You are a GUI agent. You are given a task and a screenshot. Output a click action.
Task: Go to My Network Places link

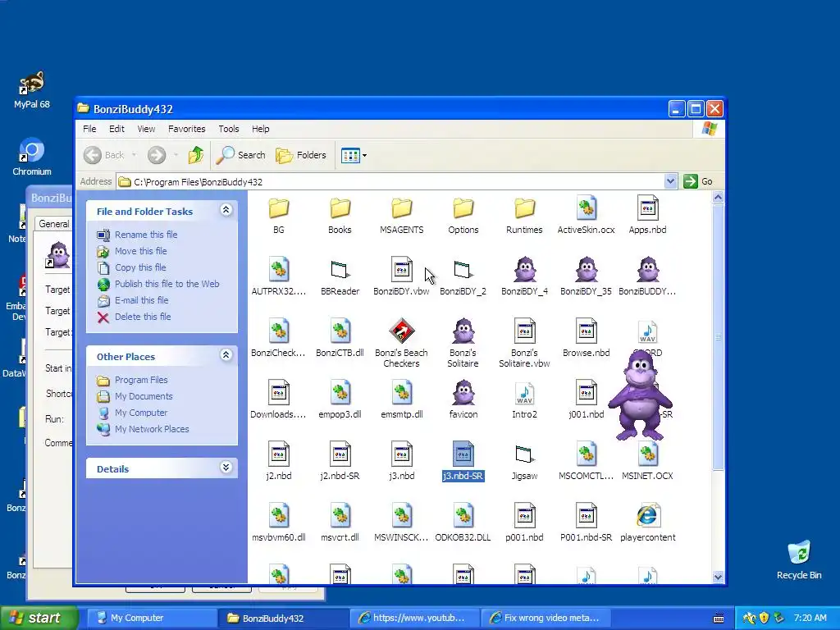coord(152,429)
